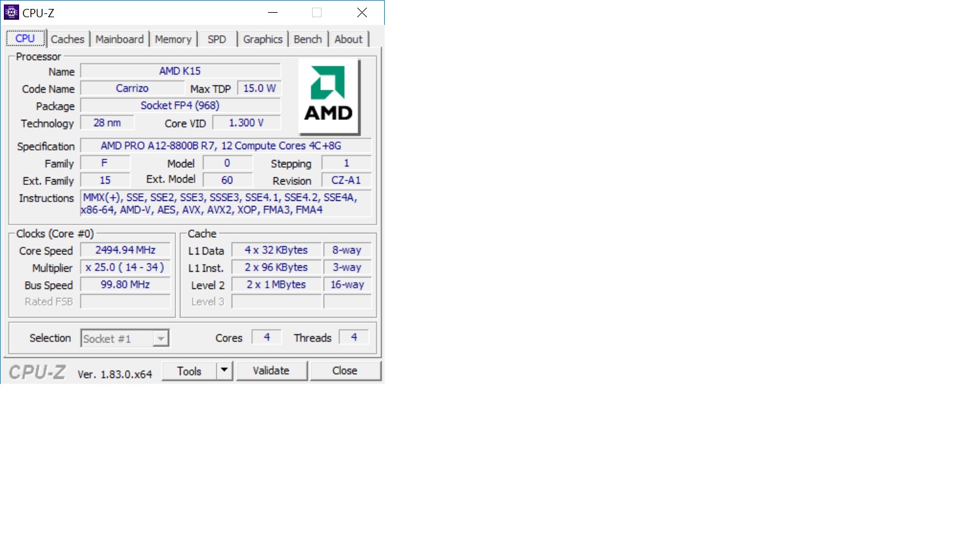980x551 pixels.
Task: Click the CPU-Z app icon in title bar
Action: coord(11,12)
